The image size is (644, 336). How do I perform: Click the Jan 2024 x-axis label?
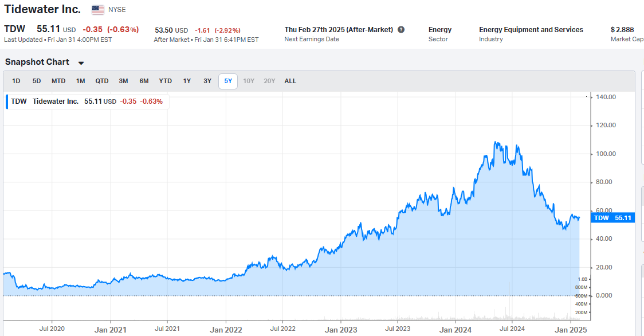[x=455, y=330]
